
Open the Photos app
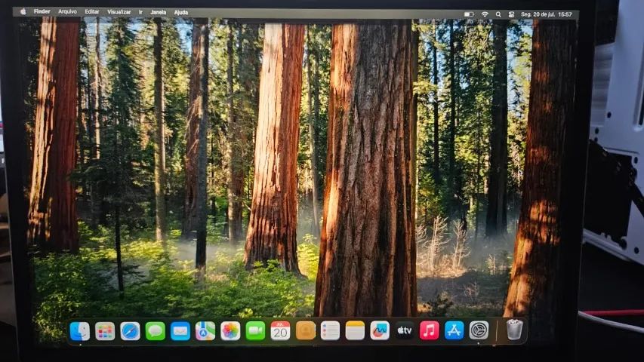point(230,331)
